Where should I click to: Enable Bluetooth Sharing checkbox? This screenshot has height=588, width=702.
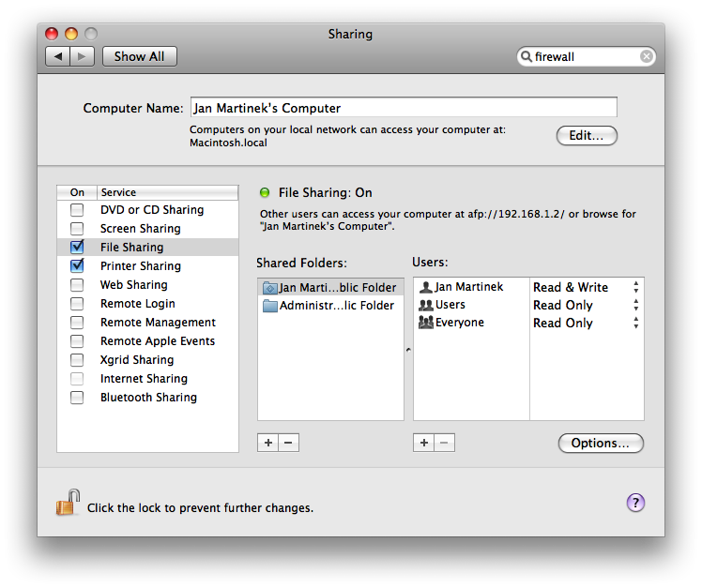point(77,398)
